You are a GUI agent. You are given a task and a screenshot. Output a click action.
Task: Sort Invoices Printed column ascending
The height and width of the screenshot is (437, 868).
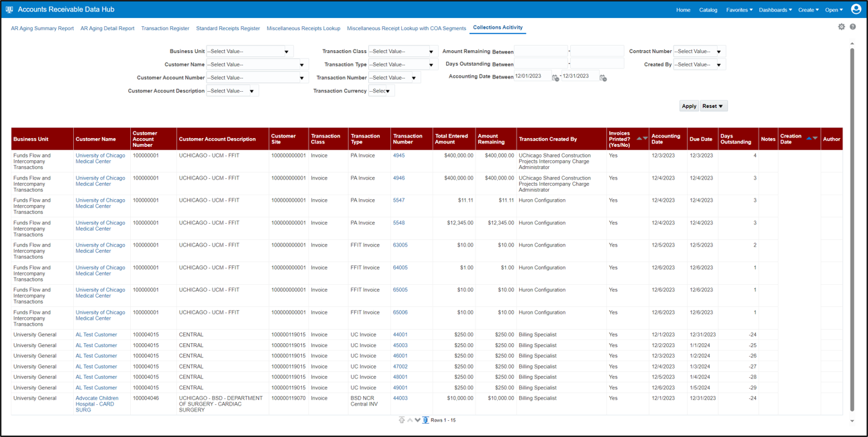(639, 139)
